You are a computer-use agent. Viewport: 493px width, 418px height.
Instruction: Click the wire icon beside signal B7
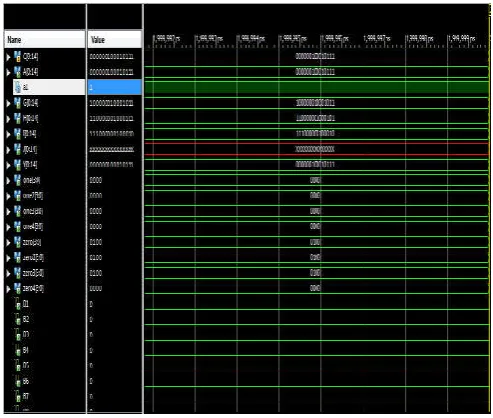click(18, 397)
